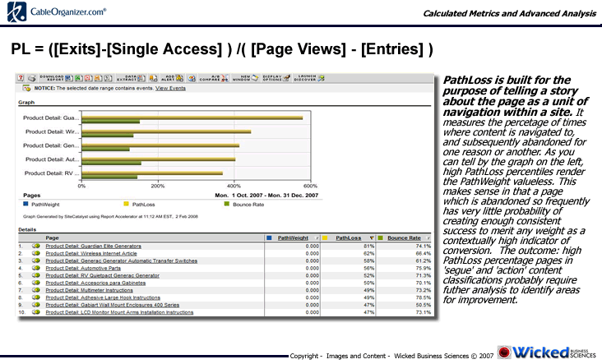Click the Data Extract toolbar icon
Image resolution: width=602 pixels, height=364 pixels.
pyautogui.click(x=129, y=77)
